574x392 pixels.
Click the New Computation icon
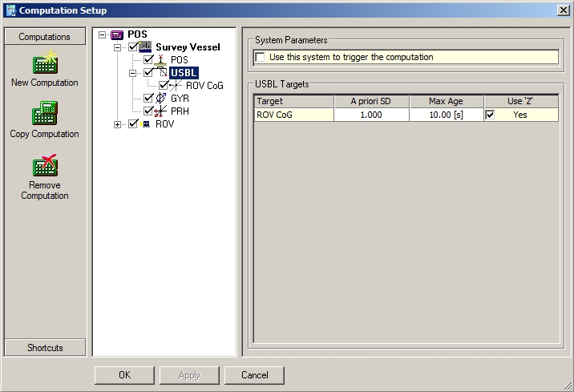pyautogui.click(x=45, y=63)
